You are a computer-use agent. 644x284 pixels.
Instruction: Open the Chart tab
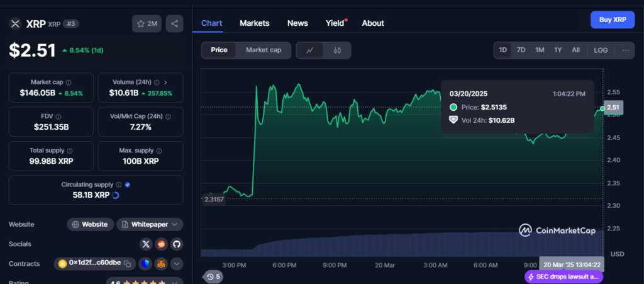point(211,23)
